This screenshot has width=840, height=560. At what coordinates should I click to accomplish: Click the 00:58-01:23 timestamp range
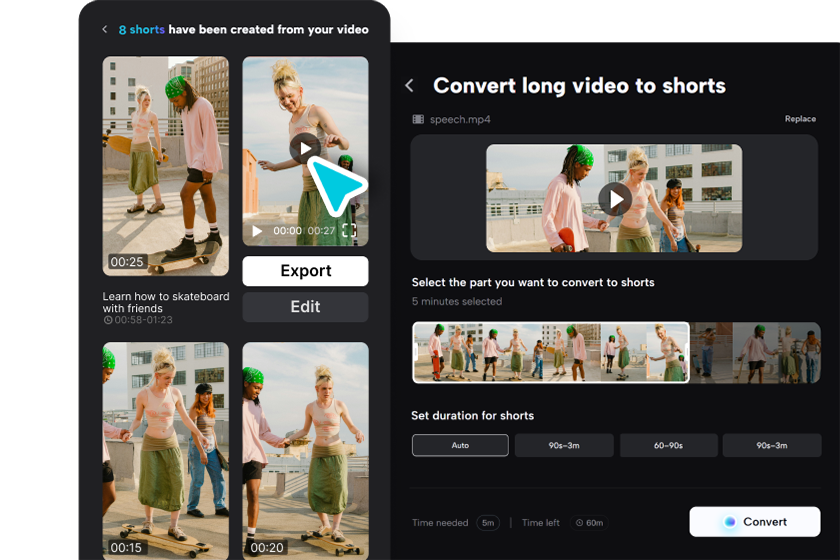pos(144,320)
